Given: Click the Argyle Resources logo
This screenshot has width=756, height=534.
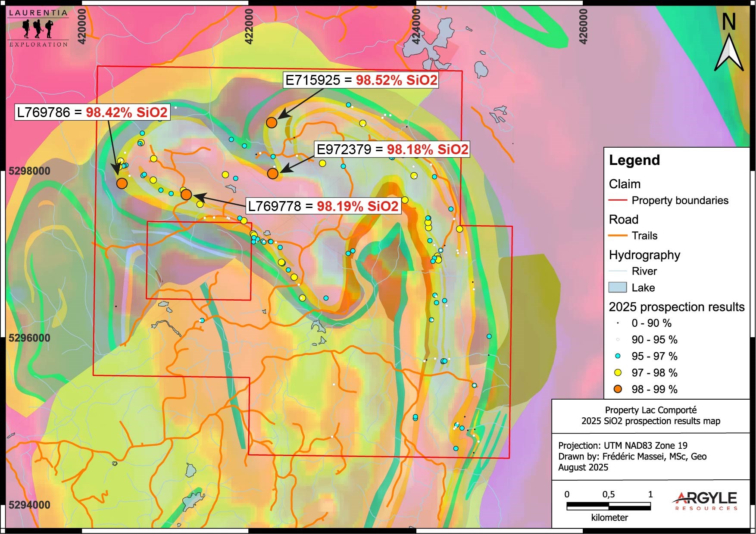Looking at the screenshot, I should coord(705,500).
